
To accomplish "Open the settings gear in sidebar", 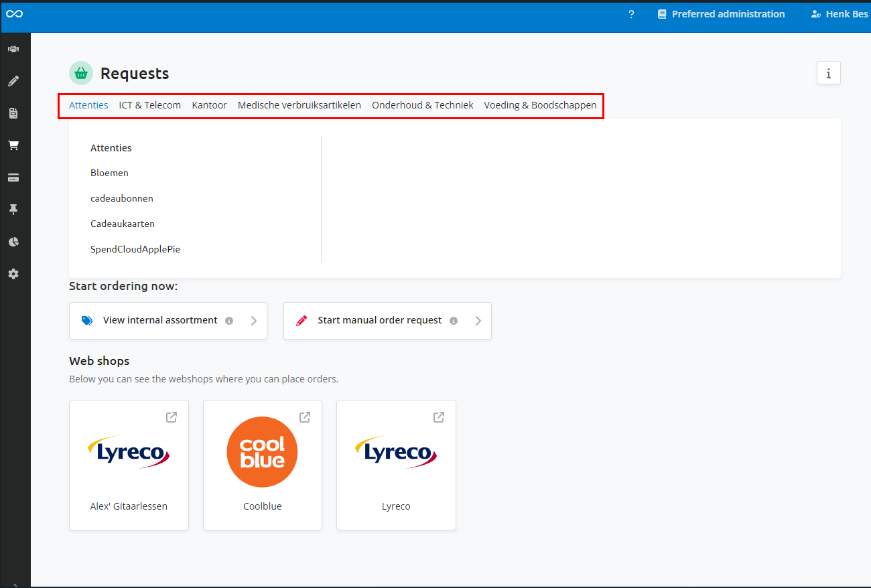I will (x=13, y=274).
